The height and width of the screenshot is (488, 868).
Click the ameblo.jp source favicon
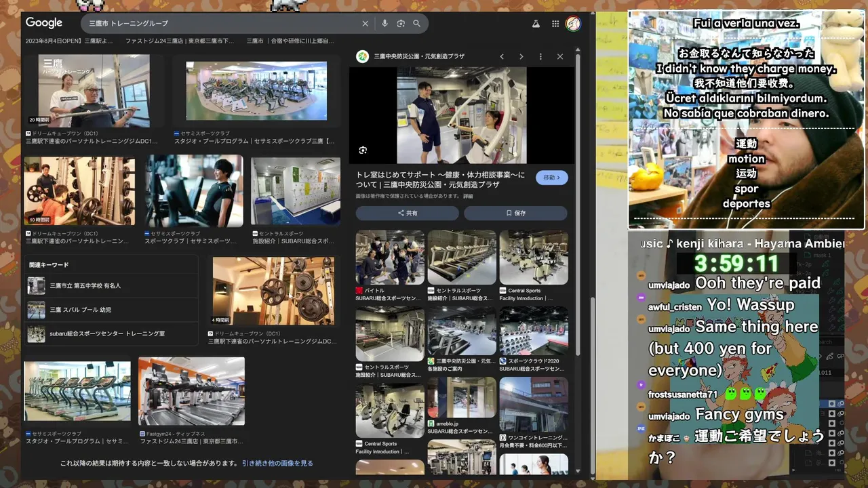(x=431, y=423)
